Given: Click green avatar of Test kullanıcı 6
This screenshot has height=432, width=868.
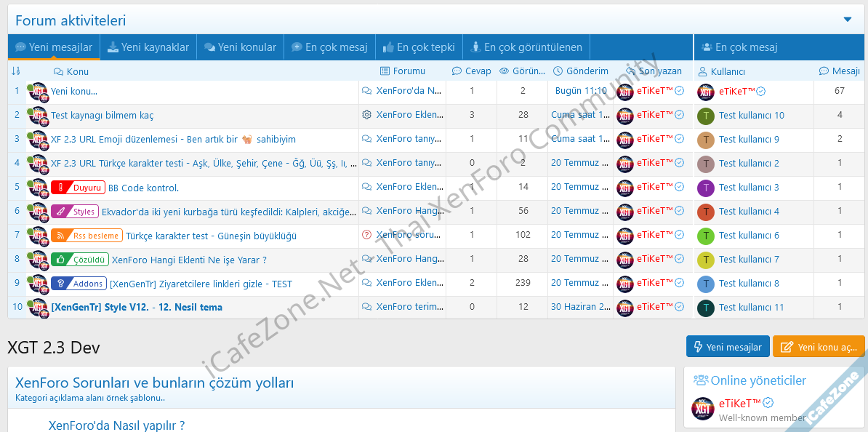Looking at the screenshot, I should 706,236.
